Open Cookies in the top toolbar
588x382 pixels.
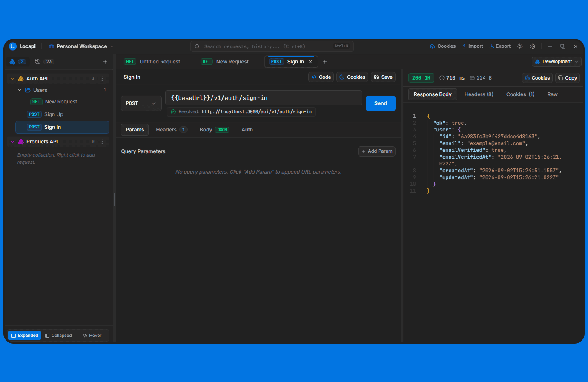click(443, 46)
